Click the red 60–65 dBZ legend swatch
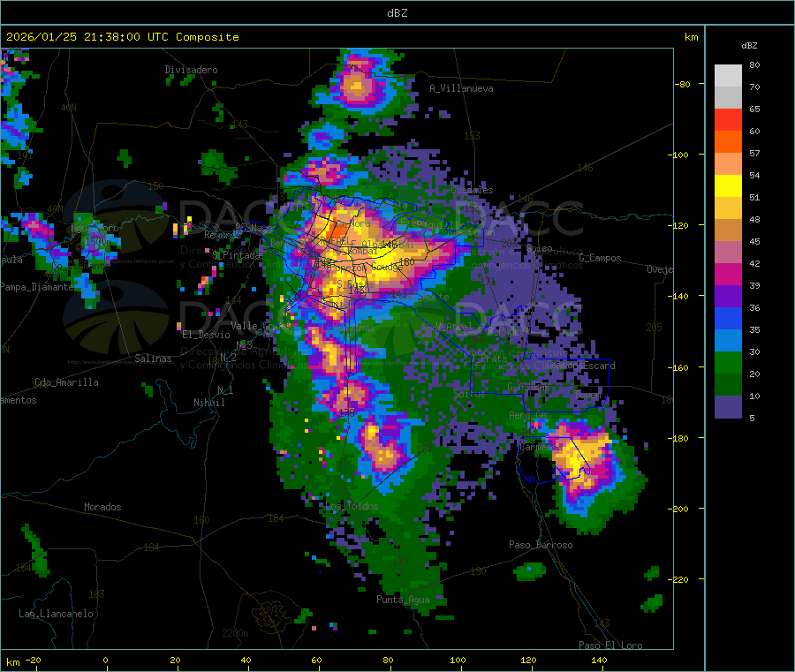Screen dimensions: 795x672 (x=728, y=119)
